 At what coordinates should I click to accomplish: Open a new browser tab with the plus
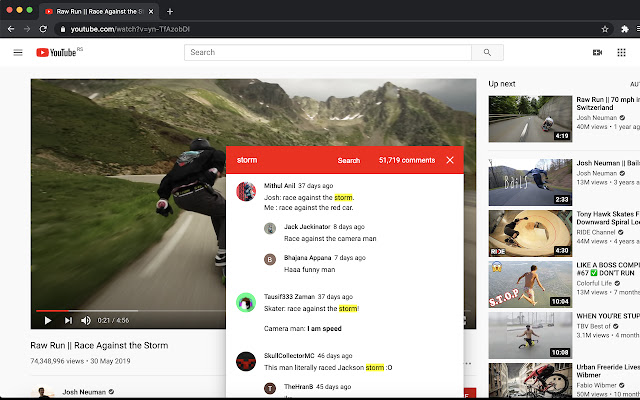click(170, 11)
